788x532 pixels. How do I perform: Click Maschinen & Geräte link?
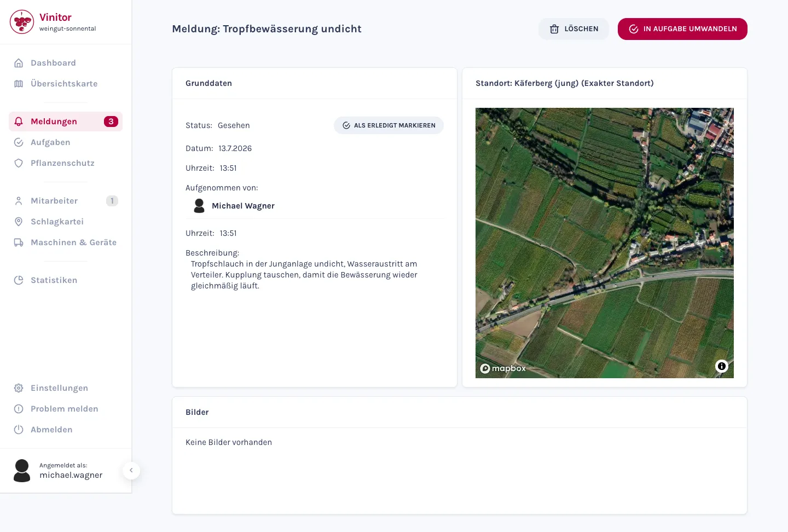tap(66, 242)
